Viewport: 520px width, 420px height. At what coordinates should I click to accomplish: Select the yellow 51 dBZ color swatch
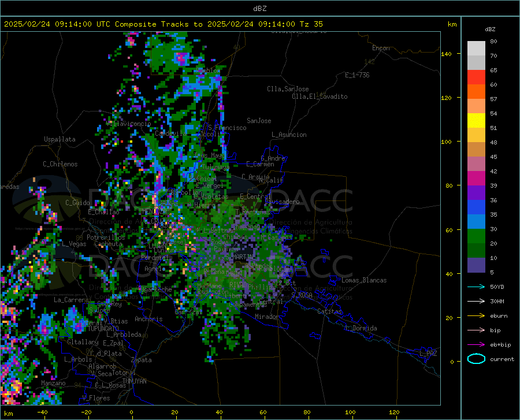pos(476,121)
